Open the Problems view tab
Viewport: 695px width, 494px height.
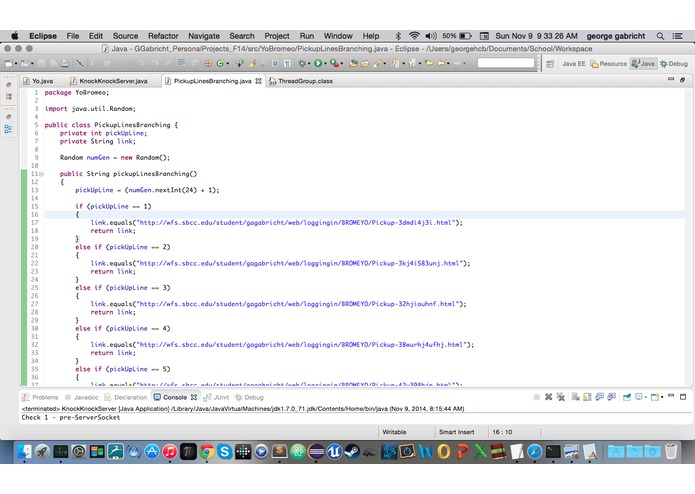pos(40,397)
